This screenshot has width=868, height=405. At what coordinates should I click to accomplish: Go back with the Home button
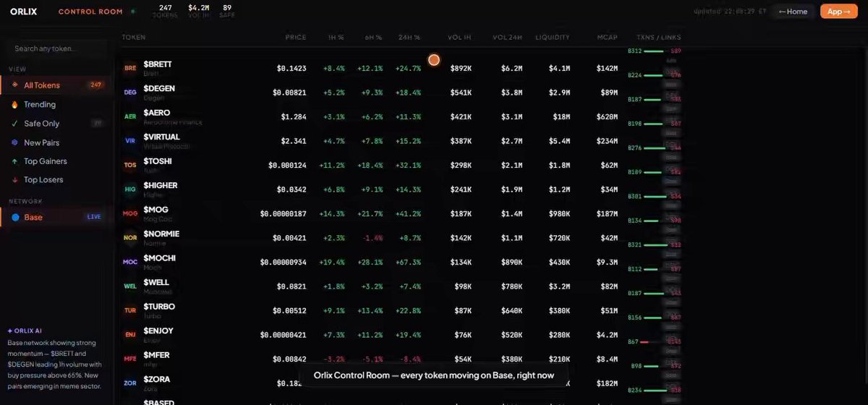793,12
